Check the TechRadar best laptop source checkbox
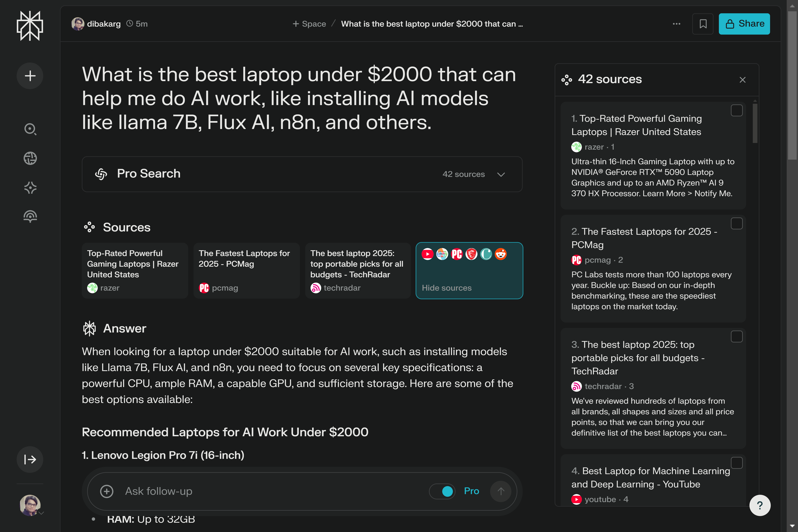798x532 pixels. [x=737, y=336]
